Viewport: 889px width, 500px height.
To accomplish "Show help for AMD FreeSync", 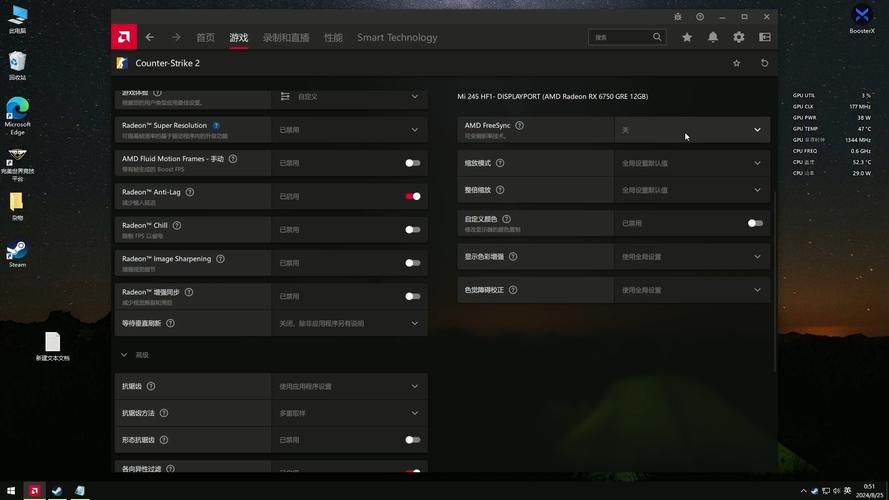I will [519, 125].
